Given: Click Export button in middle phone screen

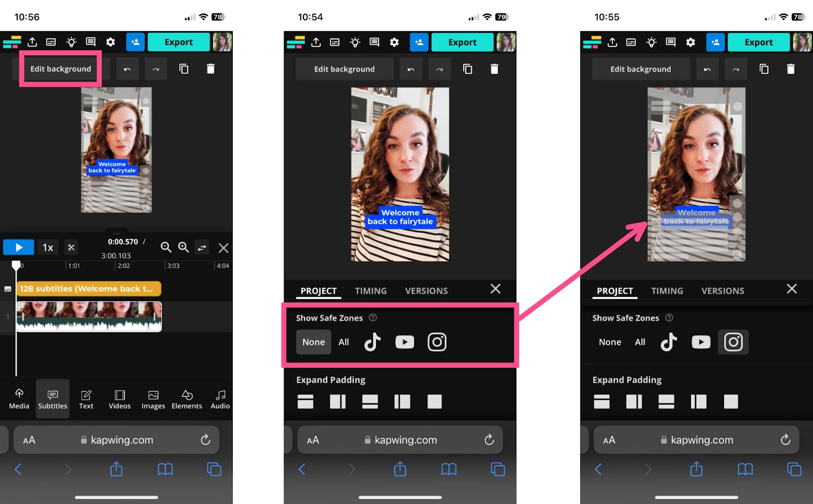Looking at the screenshot, I should [x=462, y=42].
